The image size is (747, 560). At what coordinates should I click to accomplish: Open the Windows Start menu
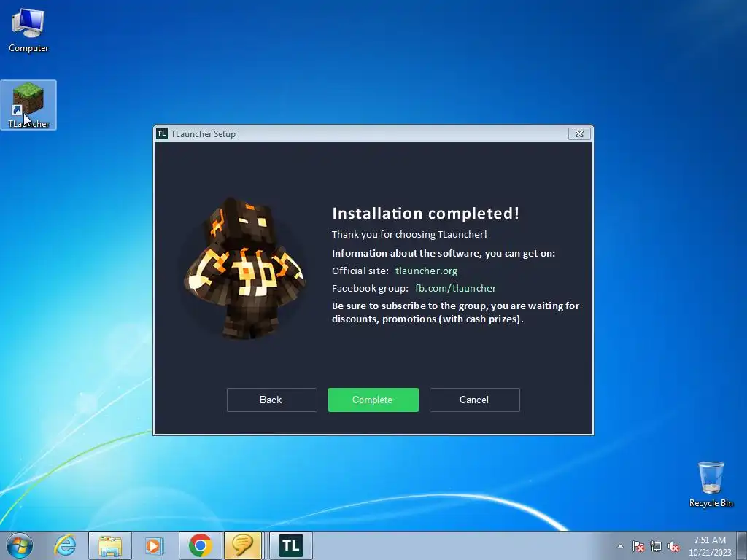pos(20,545)
